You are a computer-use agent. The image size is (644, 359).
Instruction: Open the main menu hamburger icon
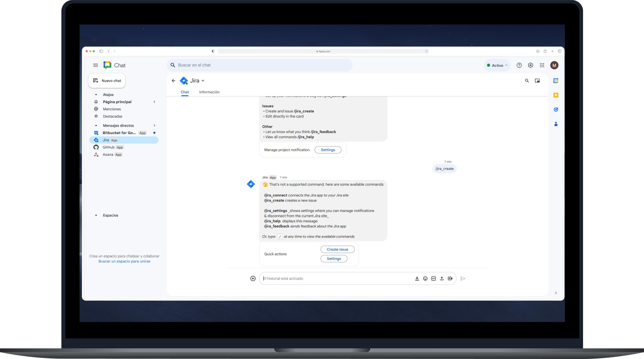pos(96,65)
